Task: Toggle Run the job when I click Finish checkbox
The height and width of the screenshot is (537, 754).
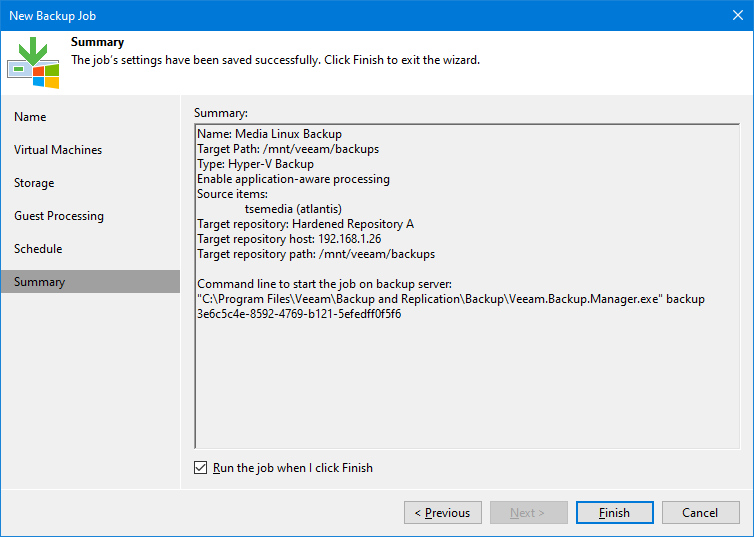Action: [x=202, y=468]
